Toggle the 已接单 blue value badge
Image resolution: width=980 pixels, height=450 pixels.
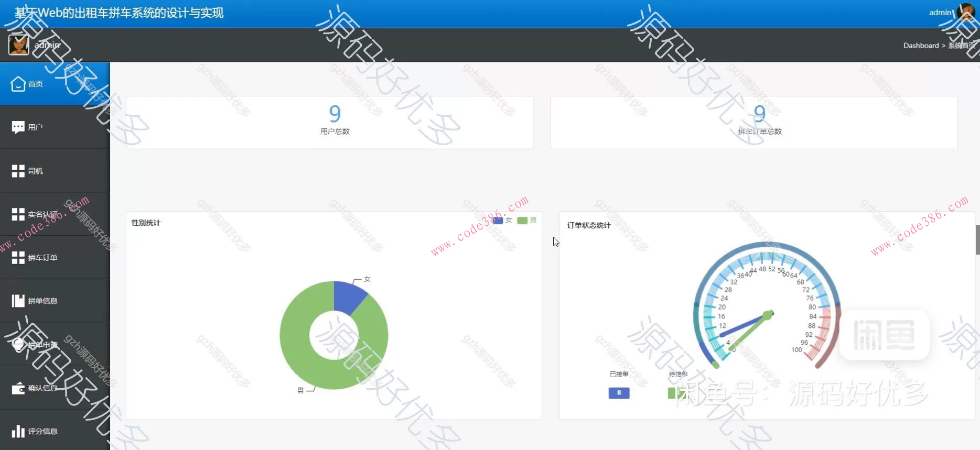click(619, 393)
